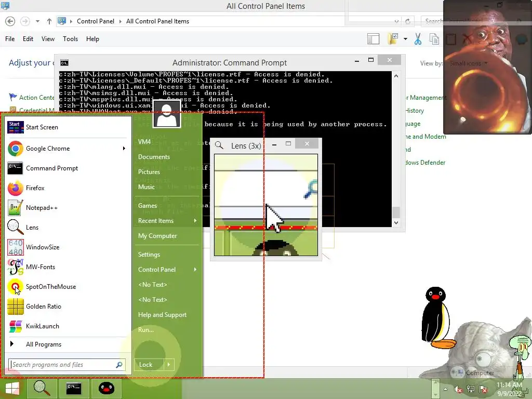Click the user account picture
Viewport: 532px width, 399px height.
pos(167,114)
